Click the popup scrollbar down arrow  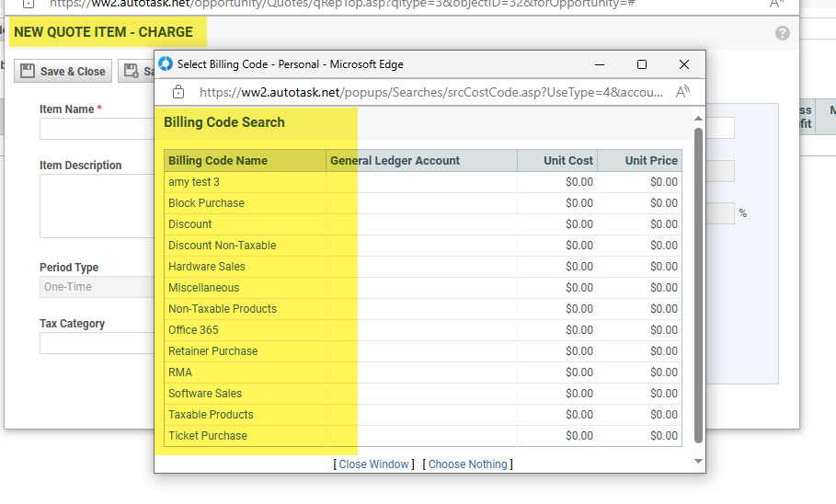pyautogui.click(x=698, y=462)
